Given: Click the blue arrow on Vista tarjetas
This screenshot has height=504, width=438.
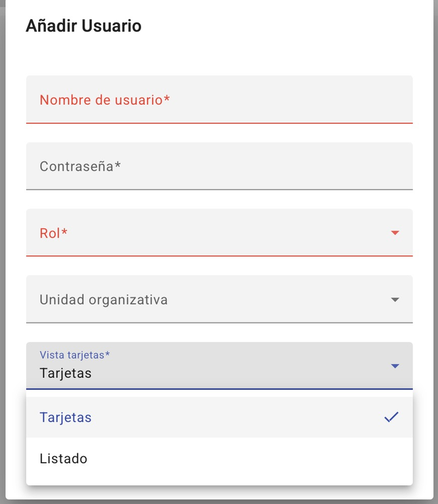Looking at the screenshot, I should [395, 366].
